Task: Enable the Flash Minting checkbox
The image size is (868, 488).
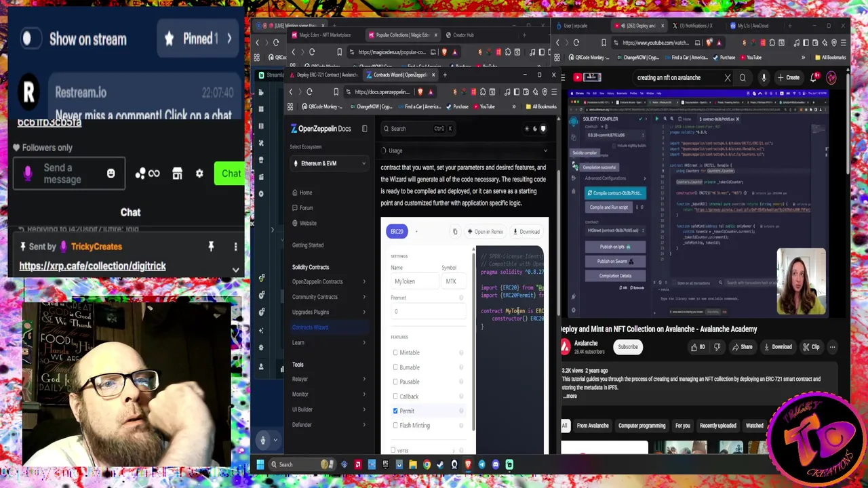Action: point(395,426)
